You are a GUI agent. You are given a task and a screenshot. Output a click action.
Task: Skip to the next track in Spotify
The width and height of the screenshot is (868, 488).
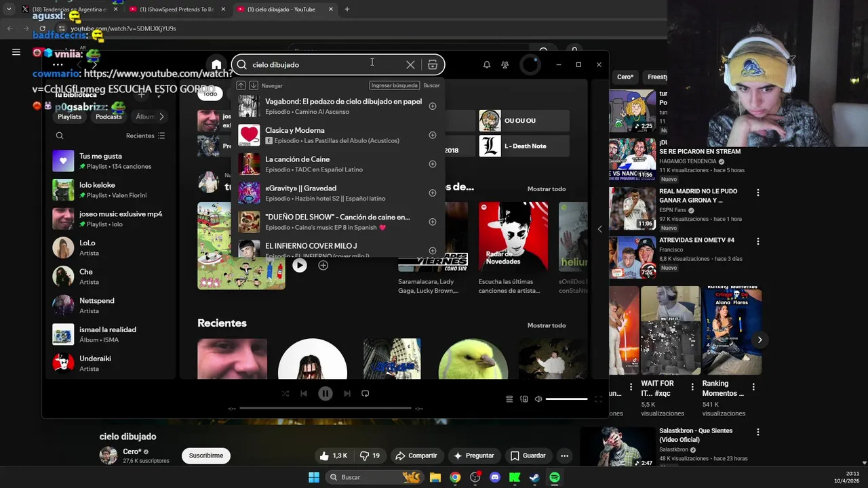(x=347, y=393)
